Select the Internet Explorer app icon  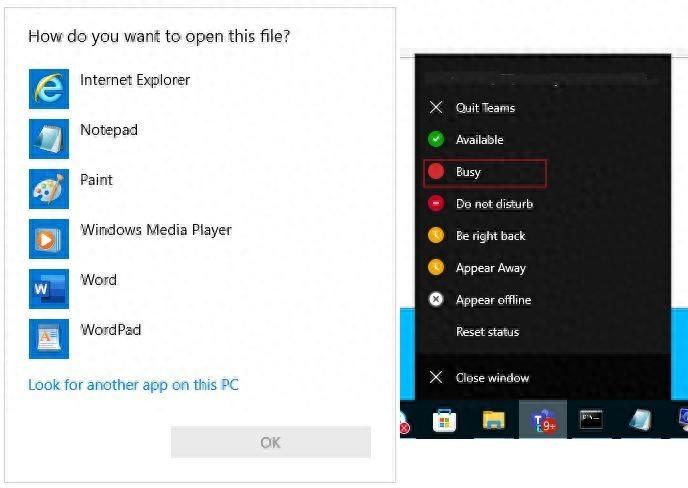point(49,89)
